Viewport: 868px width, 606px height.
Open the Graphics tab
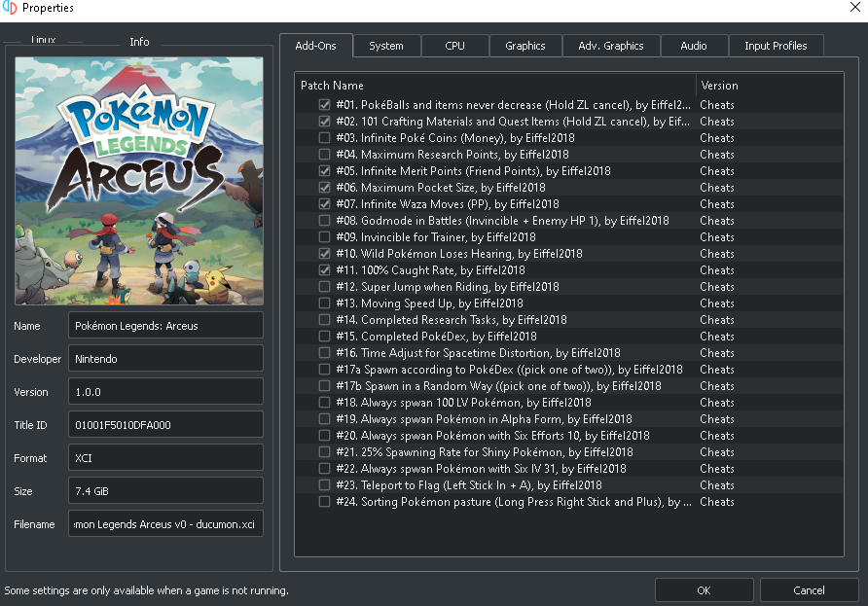(524, 46)
